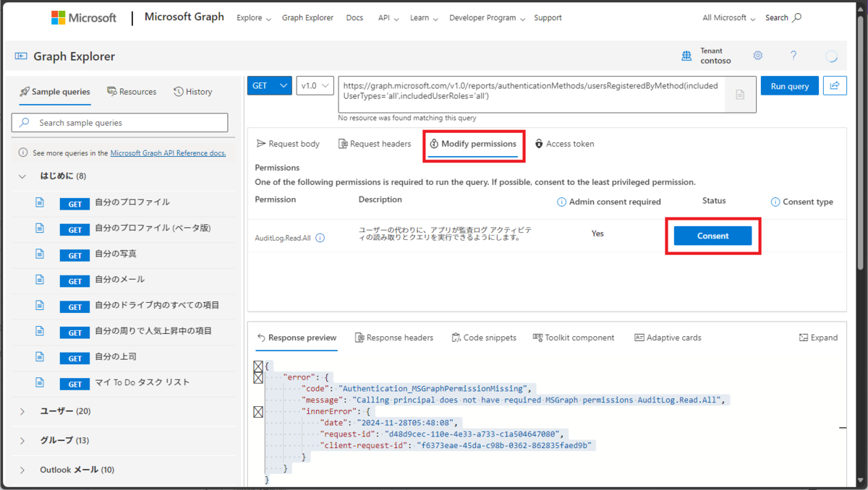
Task: Switch to the Resources tab
Action: [132, 92]
